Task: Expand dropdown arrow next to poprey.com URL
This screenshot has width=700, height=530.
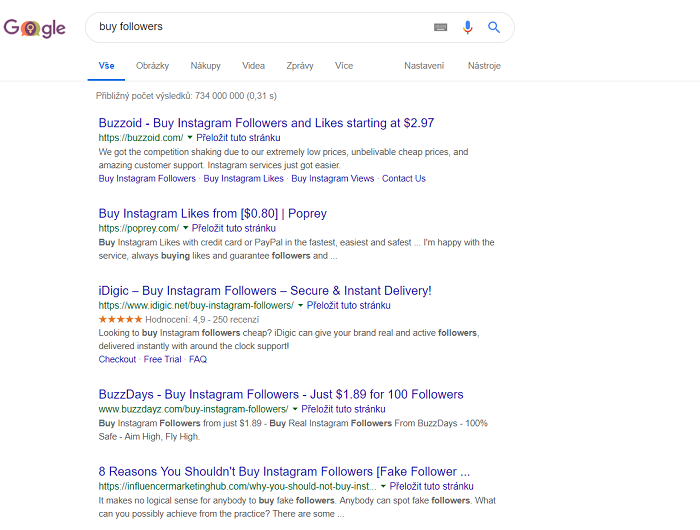Action: [x=185, y=228]
